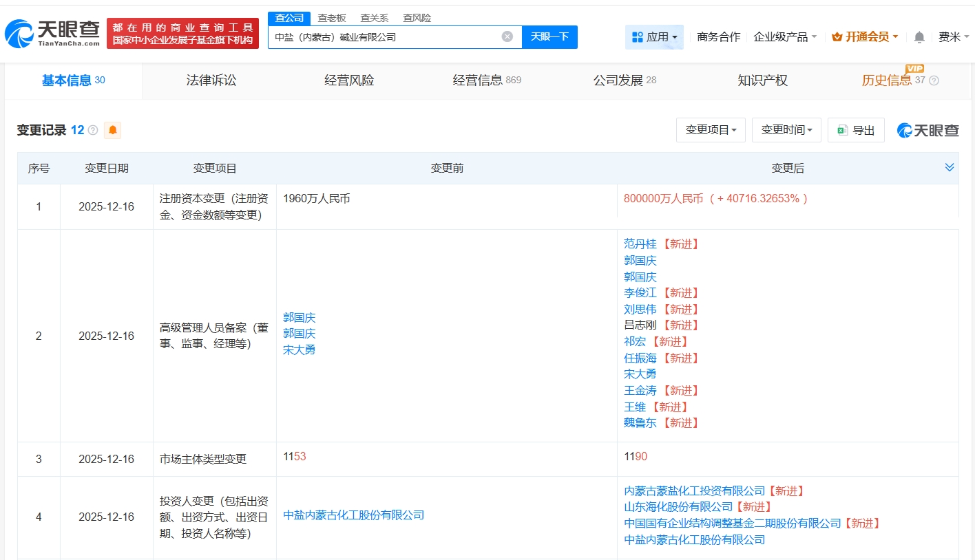This screenshot has height=560, width=975.
Task: Switch to the 经营风险 tab
Action: tap(349, 80)
